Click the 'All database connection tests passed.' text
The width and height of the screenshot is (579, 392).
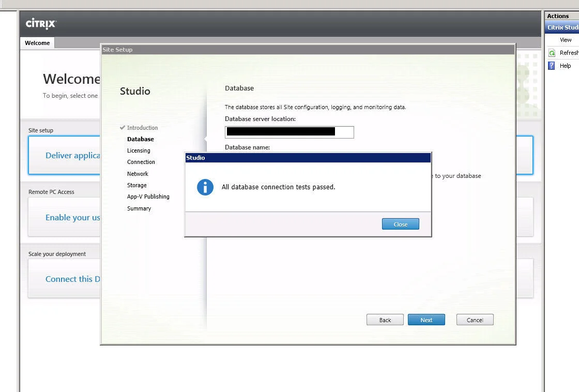click(279, 187)
